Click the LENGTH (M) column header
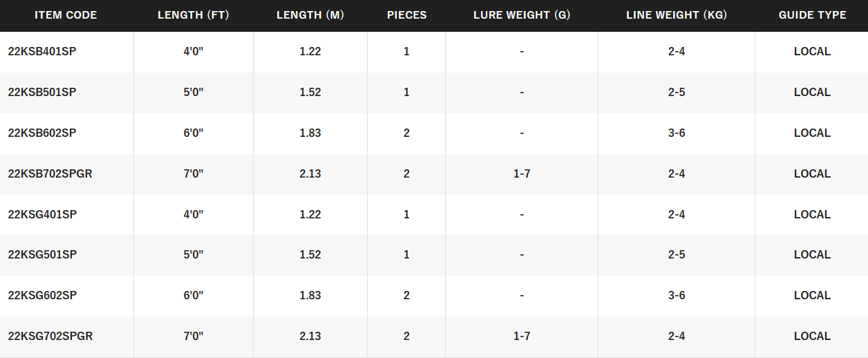Viewport: 868px width, 358px height. pyautogui.click(x=310, y=15)
